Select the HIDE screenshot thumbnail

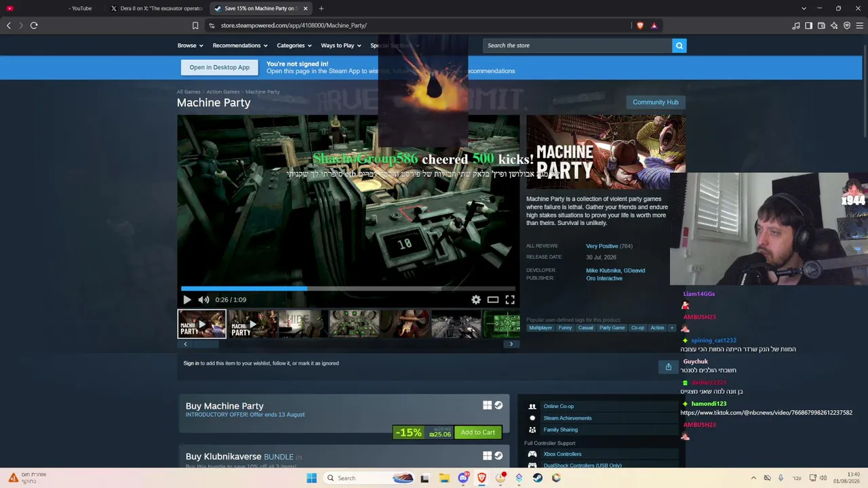click(303, 324)
